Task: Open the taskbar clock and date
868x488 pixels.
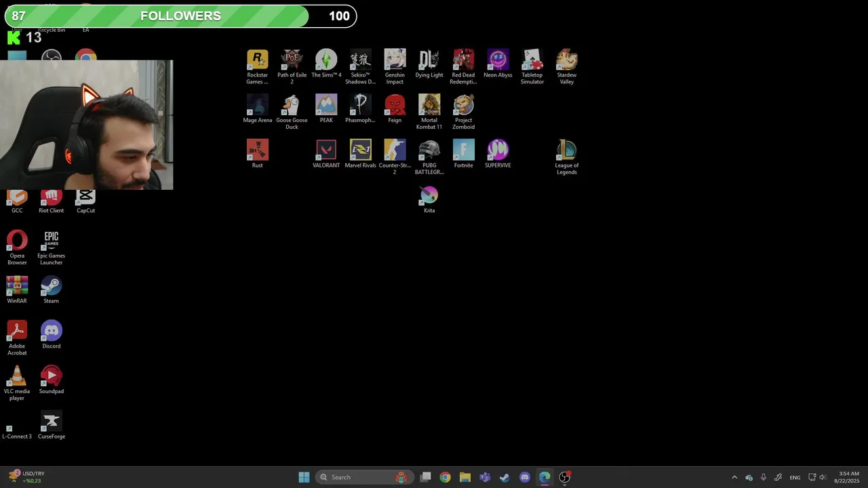Action: pos(848,477)
